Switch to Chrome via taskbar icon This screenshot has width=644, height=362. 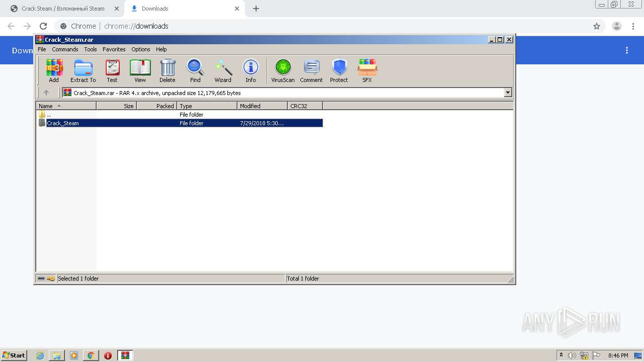click(91, 355)
